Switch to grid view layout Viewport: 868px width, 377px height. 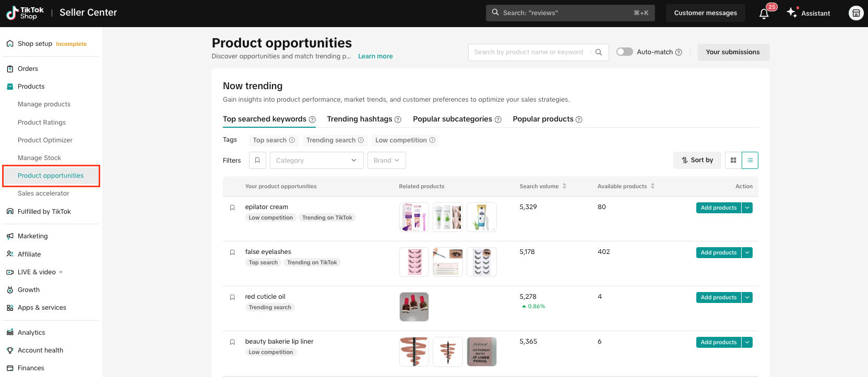coord(733,161)
